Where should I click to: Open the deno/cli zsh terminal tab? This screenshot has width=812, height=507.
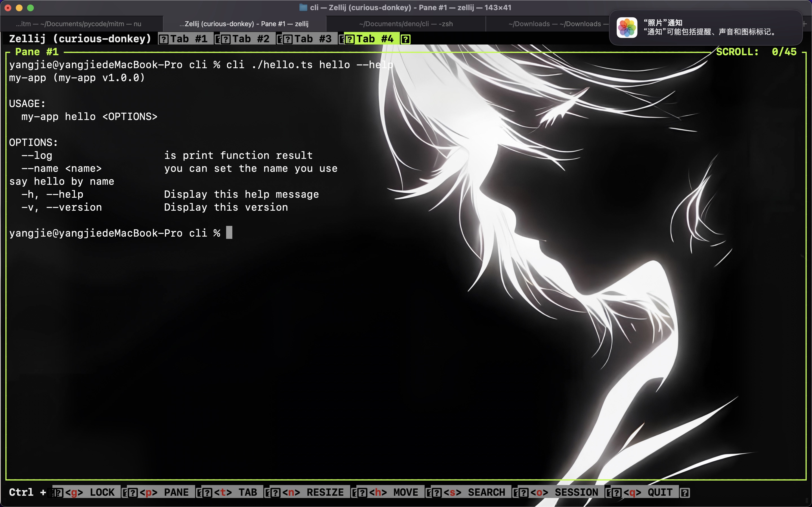[406, 24]
